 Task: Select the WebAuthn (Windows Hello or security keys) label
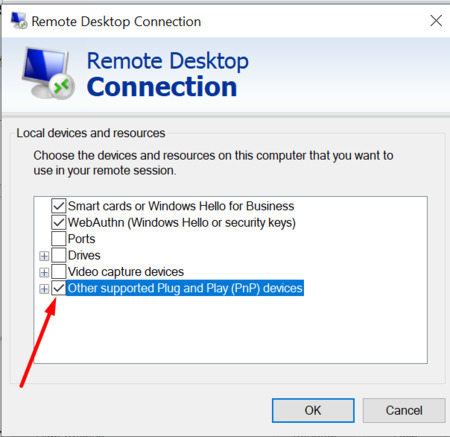click(x=182, y=222)
